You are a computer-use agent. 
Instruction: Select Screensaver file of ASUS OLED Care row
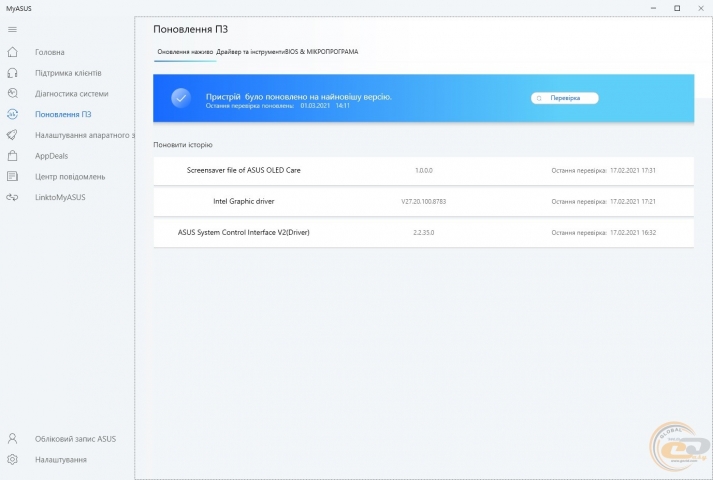[423, 171]
